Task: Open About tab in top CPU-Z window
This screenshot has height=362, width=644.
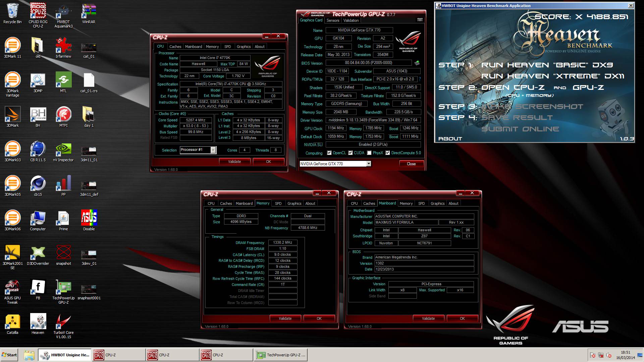Action: click(260, 47)
